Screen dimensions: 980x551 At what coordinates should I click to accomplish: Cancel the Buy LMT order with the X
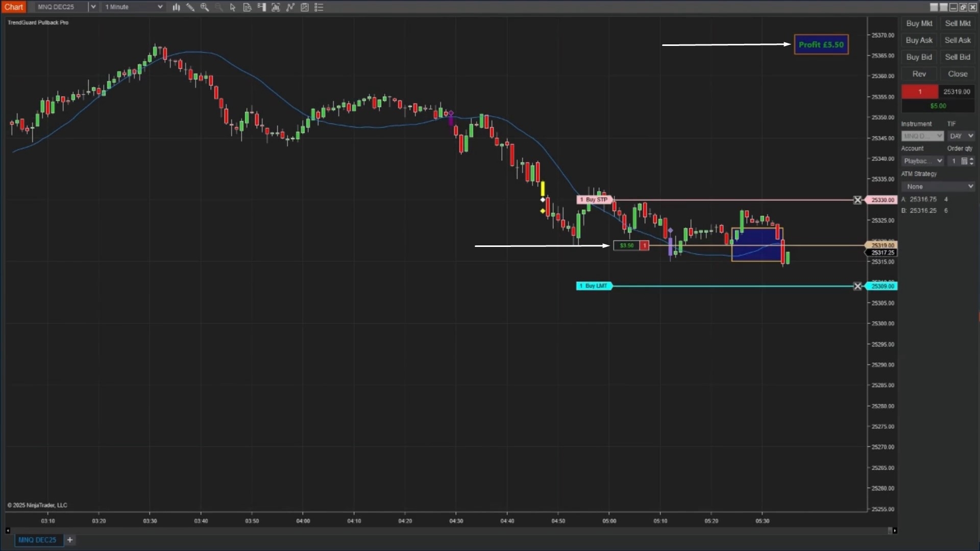tap(857, 286)
